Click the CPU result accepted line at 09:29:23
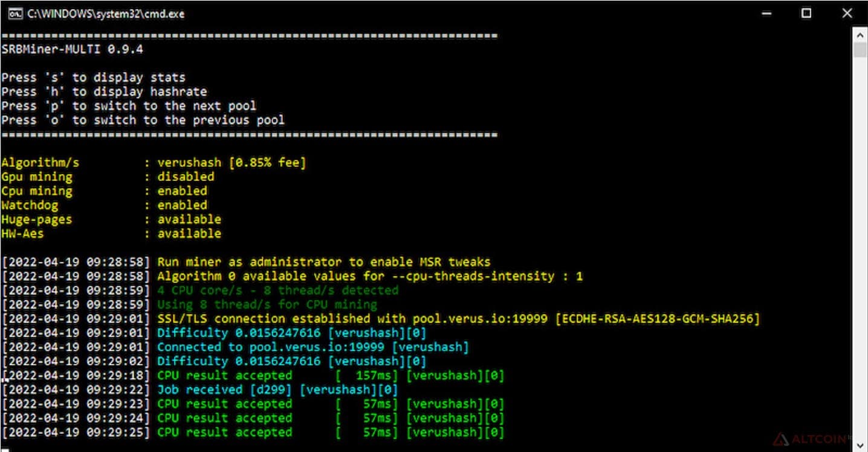The image size is (868, 452). [253, 404]
